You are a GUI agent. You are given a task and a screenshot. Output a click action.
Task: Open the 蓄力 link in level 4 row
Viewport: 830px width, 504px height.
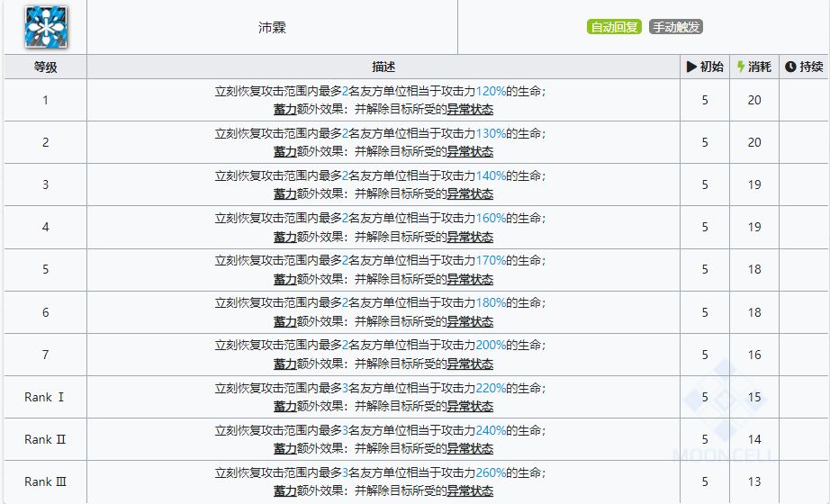(x=284, y=237)
